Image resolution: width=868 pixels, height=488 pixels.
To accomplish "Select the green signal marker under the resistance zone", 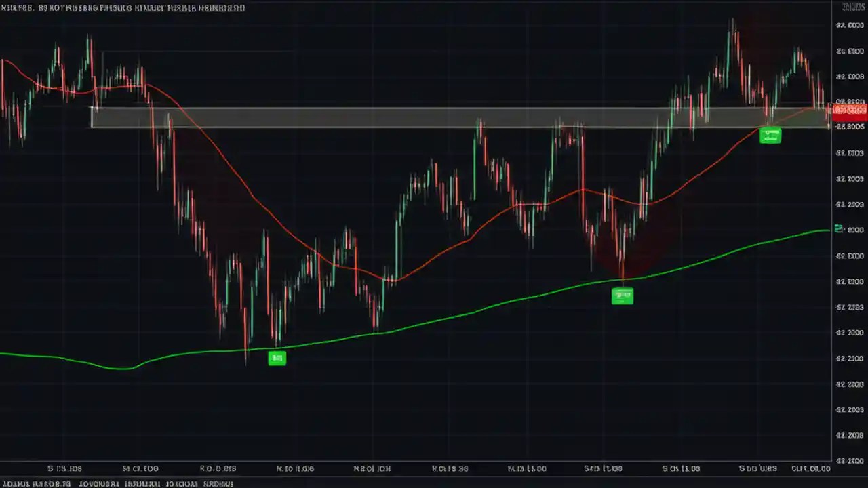I will pyautogui.click(x=770, y=135).
